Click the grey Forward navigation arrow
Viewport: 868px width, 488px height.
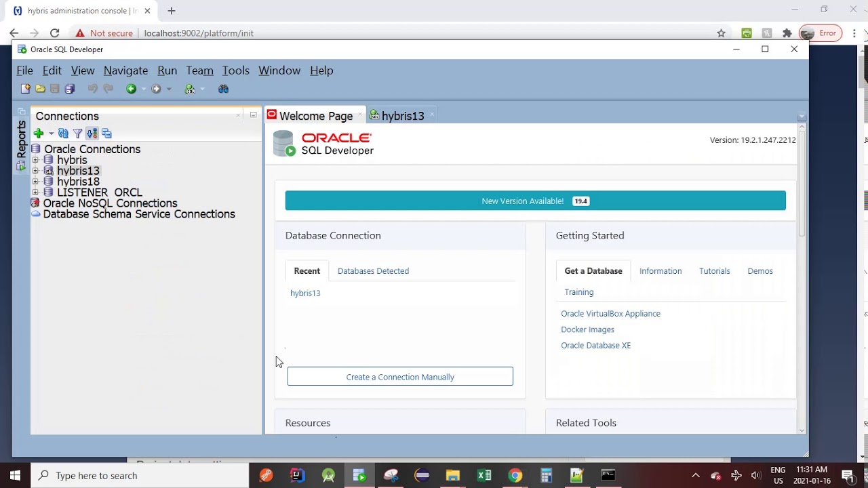[x=156, y=89]
